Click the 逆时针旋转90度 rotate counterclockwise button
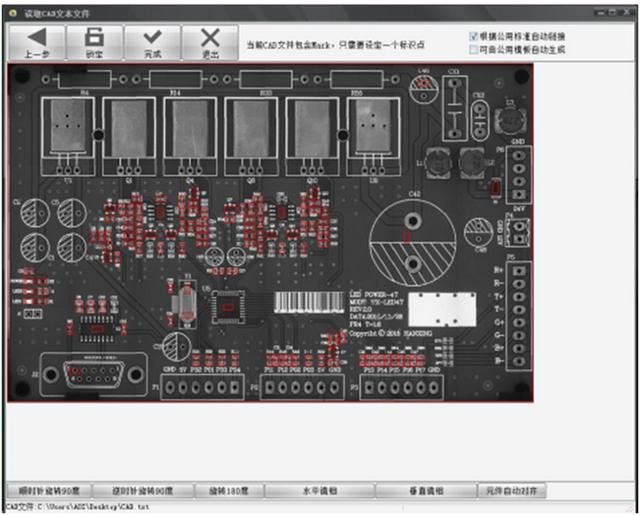 pos(143,491)
